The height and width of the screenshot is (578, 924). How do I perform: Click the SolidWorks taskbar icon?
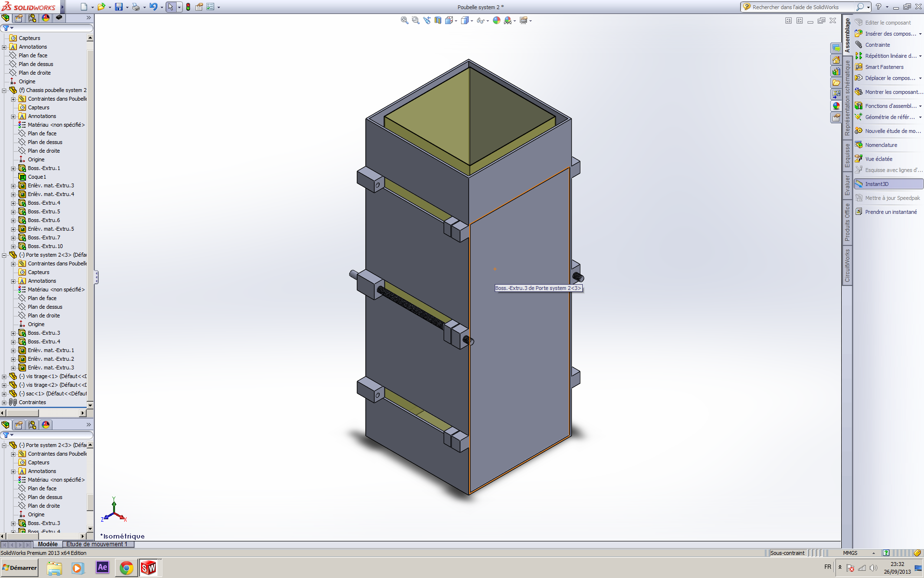[x=149, y=568]
